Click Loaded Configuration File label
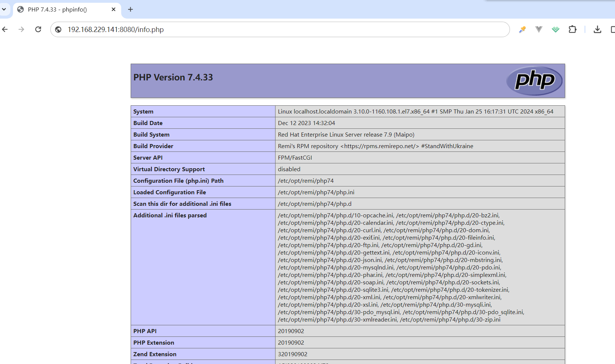 click(x=169, y=192)
